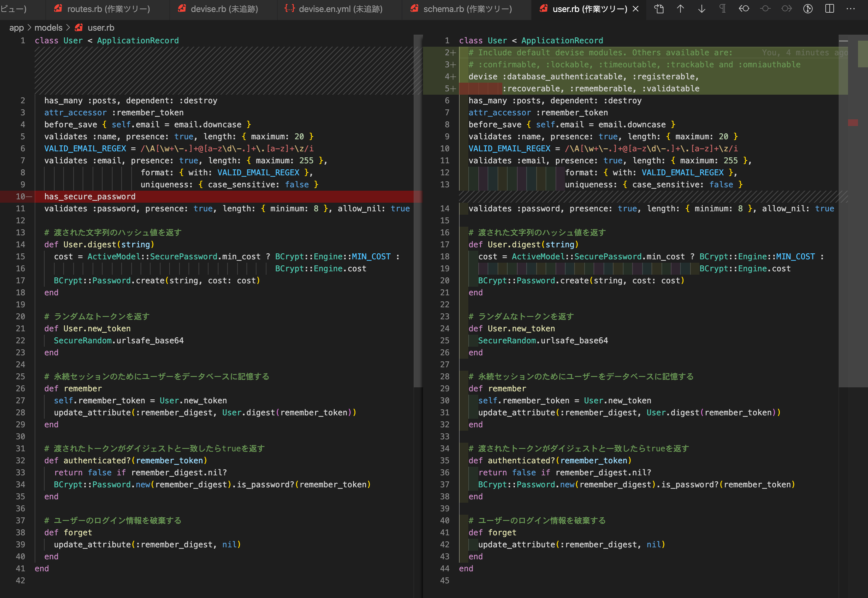Open changes with previous revision icon

pos(744,9)
